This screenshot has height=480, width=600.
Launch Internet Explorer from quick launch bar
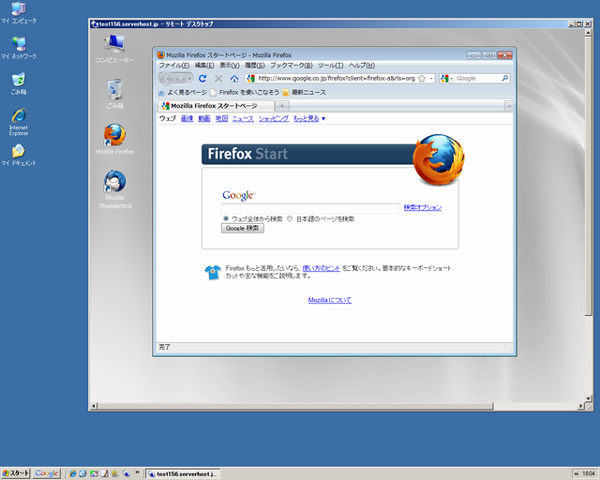point(72,474)
